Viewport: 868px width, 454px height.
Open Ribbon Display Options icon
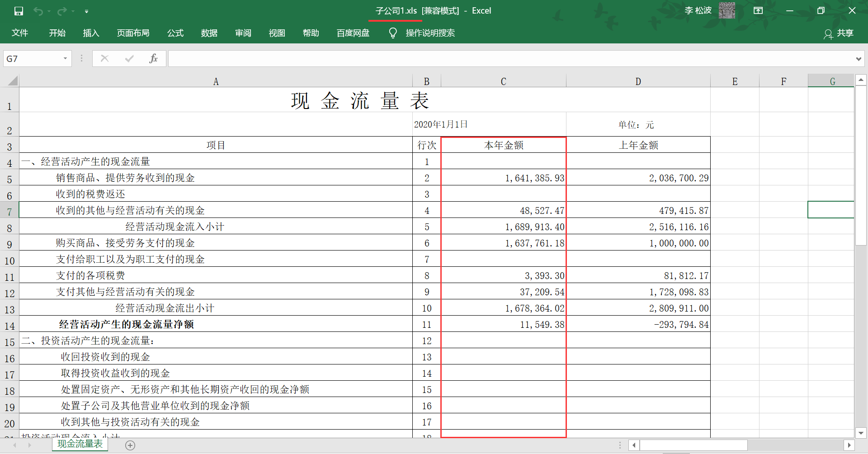pyautogui.click(x=758, y=10)
